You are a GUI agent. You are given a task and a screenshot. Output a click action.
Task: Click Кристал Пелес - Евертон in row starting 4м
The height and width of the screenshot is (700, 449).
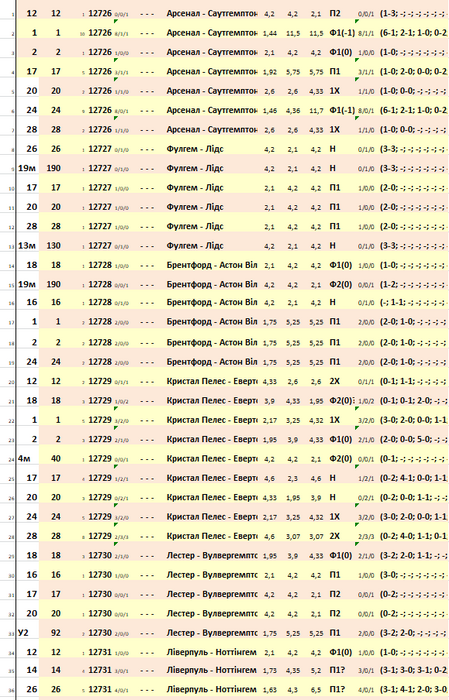pyautogui.click(x=212, y=458)
